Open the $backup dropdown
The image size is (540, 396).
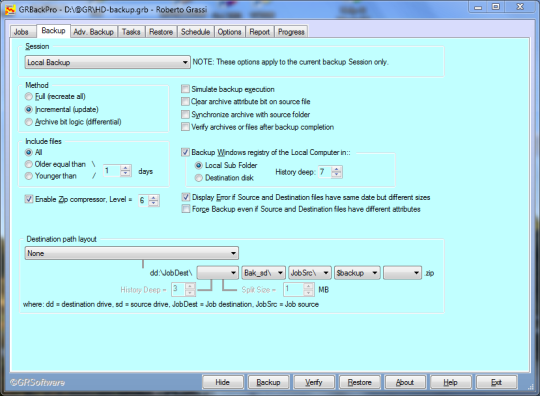[357, 273]
